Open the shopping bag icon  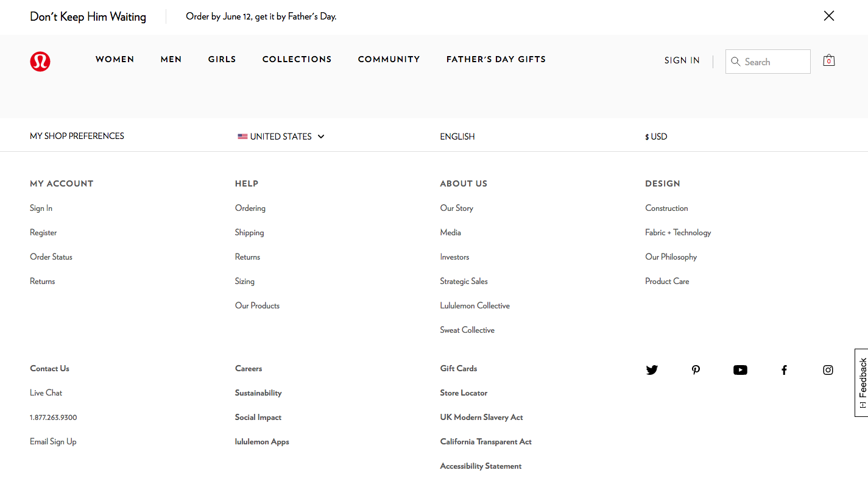[828, 60]
